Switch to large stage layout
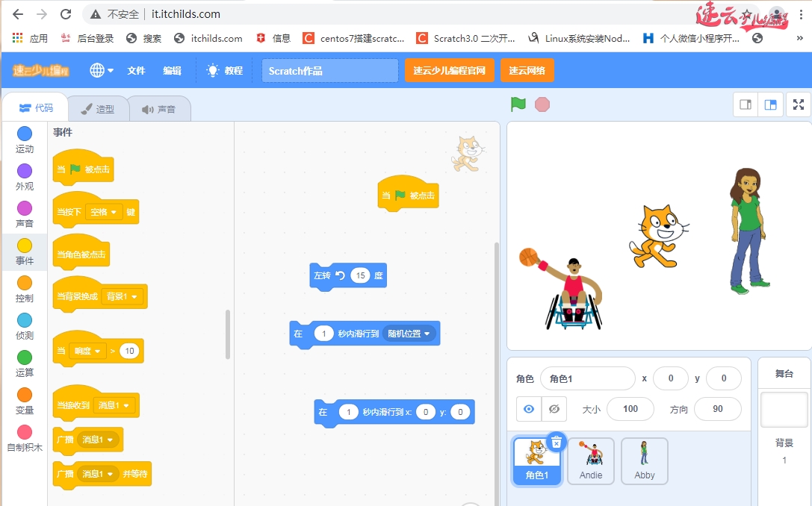This screenshot has width=812, height=506. (770, 104)
